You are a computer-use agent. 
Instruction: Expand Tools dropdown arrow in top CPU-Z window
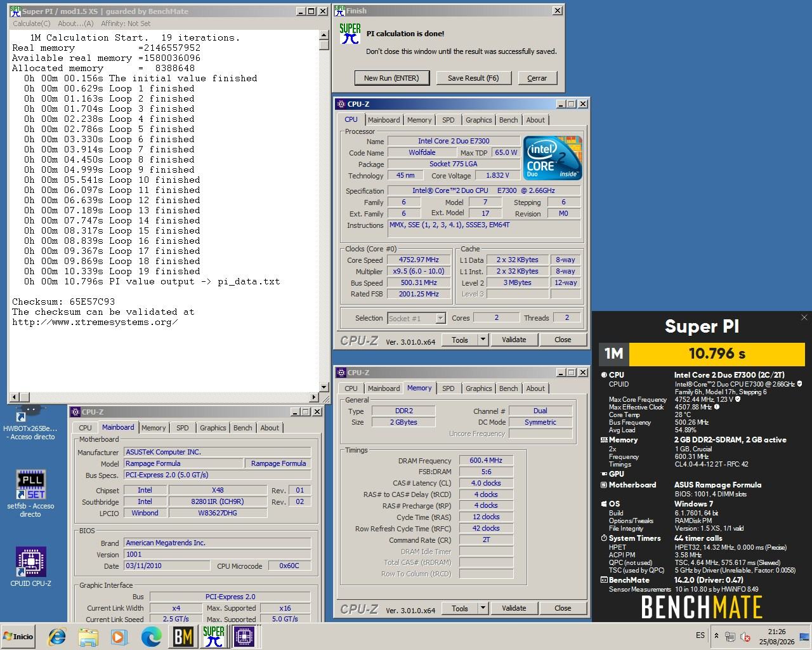click(x=483, y=340)
